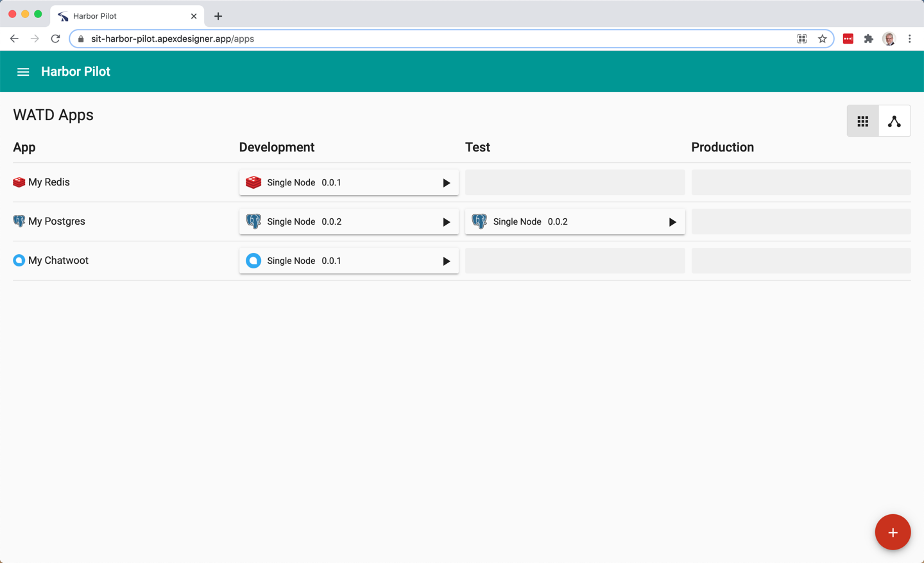The image size is (924, 563).
Task: Click empty Test slot for My Chatwoot
Action: click(x=575, y=261)
